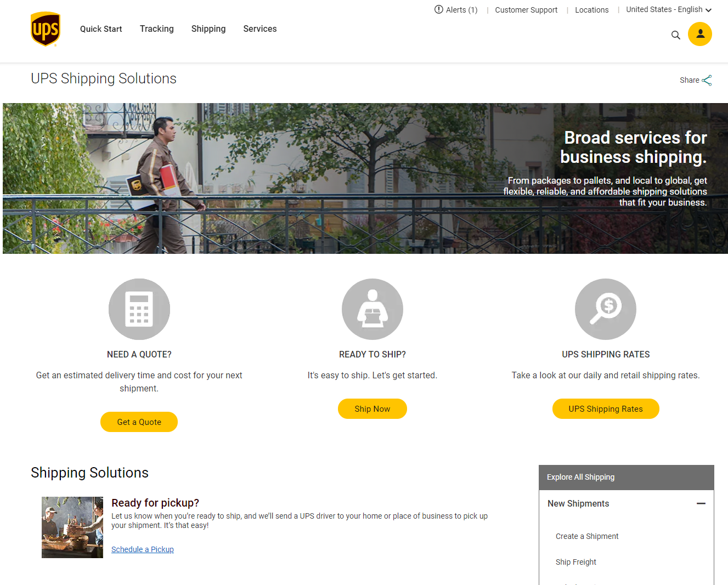Image resolution: width=728 pixels, height=585 pixels.
Task: Open the Tracking menu
Action: pyautogui.click(x=157, y=29)
